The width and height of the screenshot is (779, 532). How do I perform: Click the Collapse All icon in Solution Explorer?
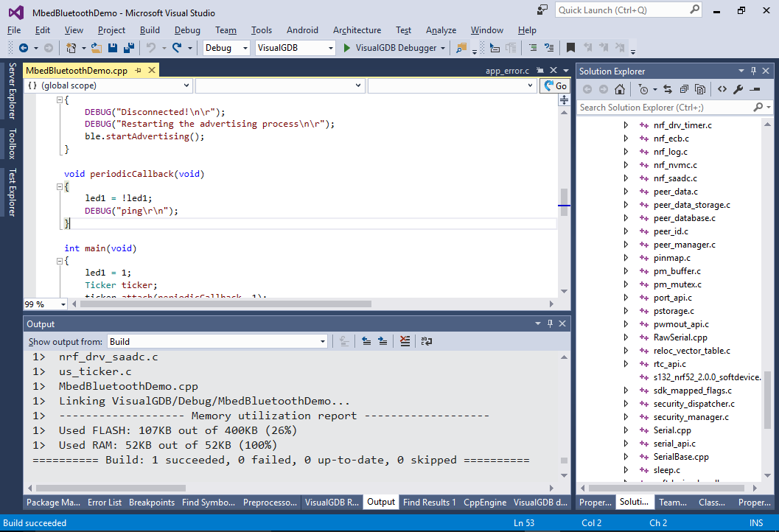tap(684, 89)
